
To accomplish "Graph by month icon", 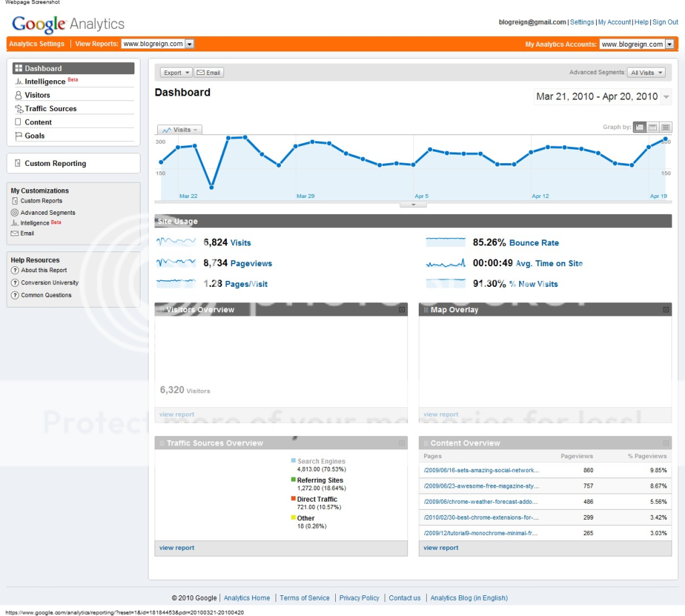I will [x=666, y=127].
